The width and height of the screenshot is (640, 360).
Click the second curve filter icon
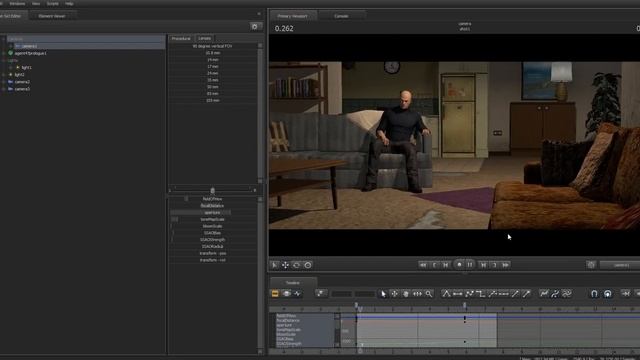click(x=555, y=293)
